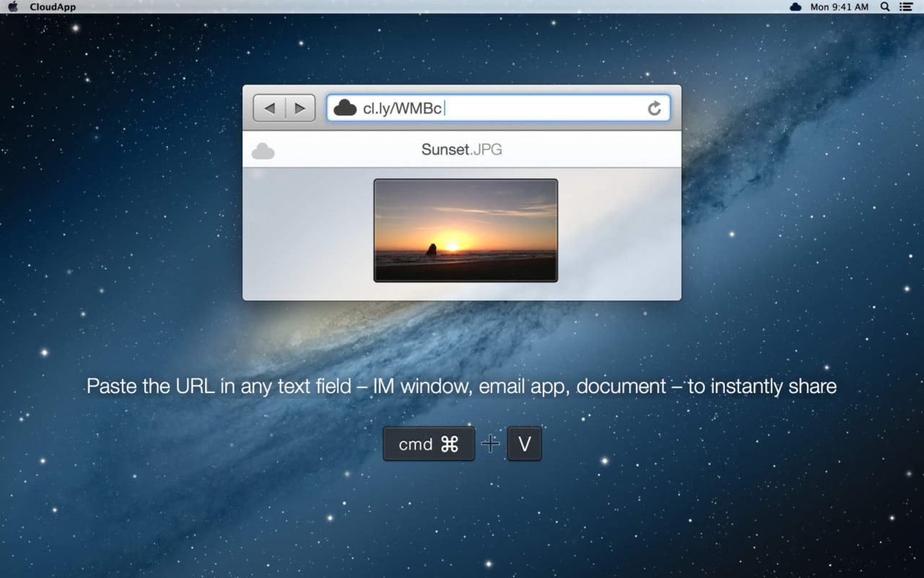Select the Sunset.JPG file title
924x578 pixels.
point(461,150)
